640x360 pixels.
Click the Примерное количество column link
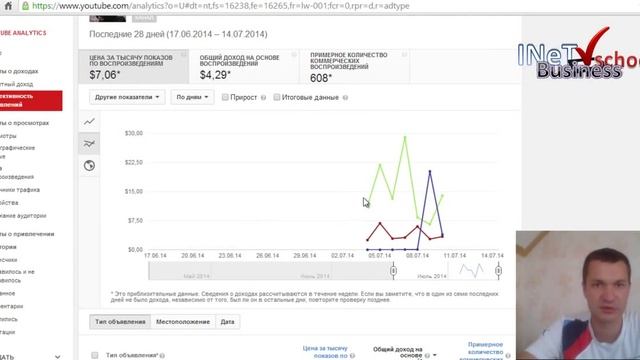click(x=482, y=351)
